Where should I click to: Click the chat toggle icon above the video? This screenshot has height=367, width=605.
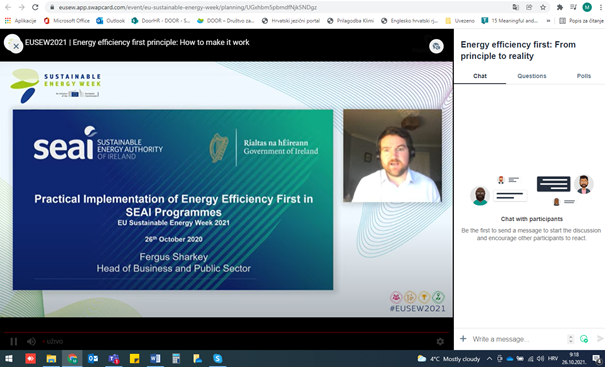click(436, 46)
